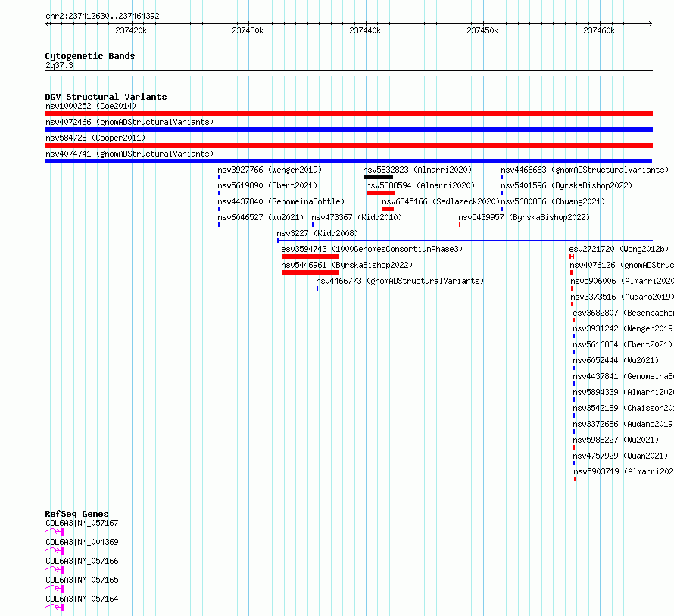674x616 pixels.
Task: Click magenta gene glyph under NM_057167
Action: pyautogui.click(x=55, y=532)
